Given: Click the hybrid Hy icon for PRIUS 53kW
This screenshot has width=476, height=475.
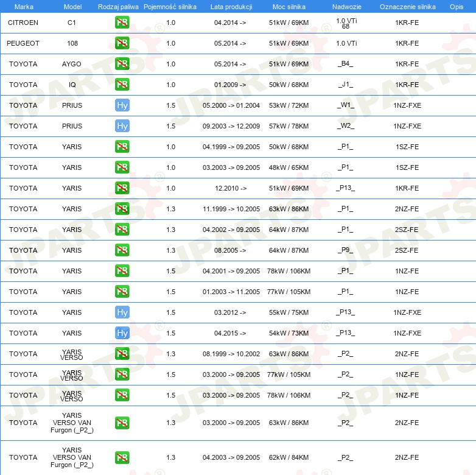Looking at the screenshot, I should pos(122,105).
